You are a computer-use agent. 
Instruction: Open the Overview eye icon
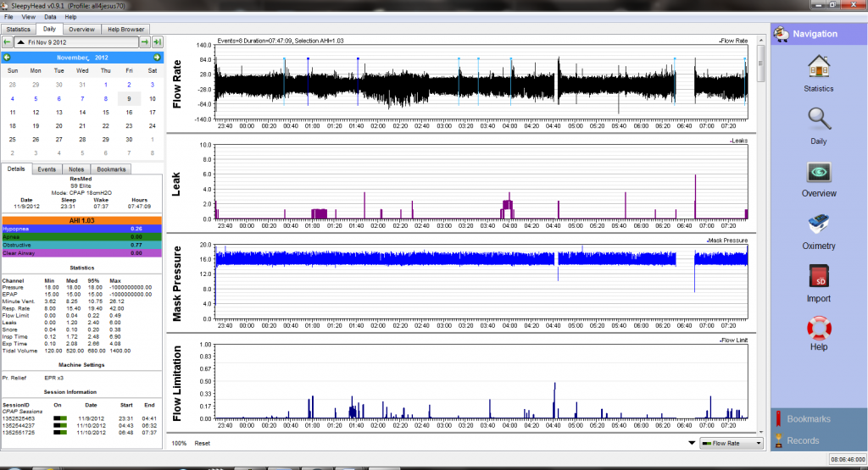(x=818, y=172)
